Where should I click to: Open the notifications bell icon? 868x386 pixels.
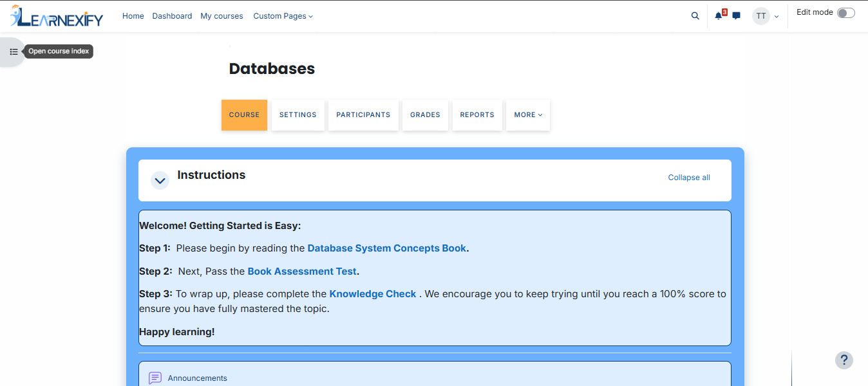coord(719,16)
